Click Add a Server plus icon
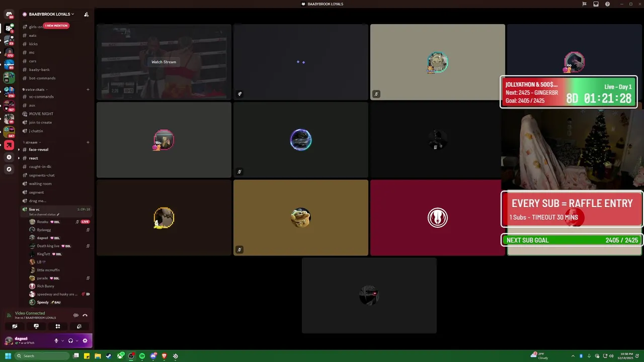Screen dimensions: 644x362 click(9, 157)
